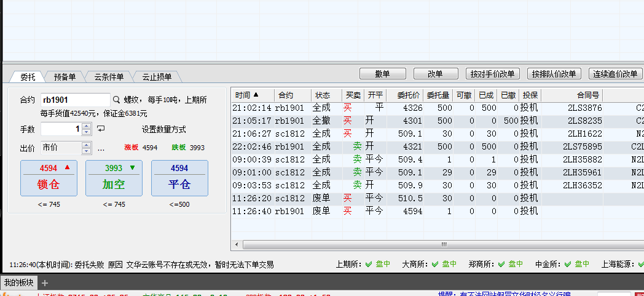Viewport: 644px width, 296px height.
Task: Step the 出价 price type upward
Action: [x=86, y=145]
